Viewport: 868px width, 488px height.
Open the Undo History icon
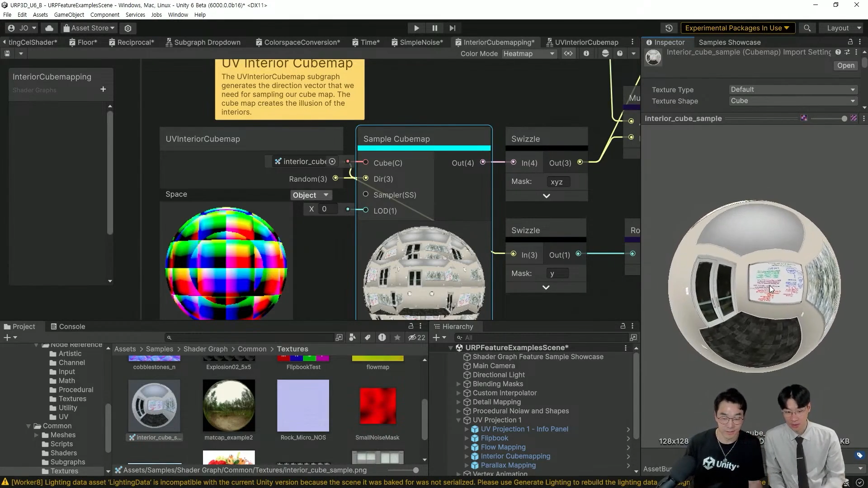click(669, 28)
